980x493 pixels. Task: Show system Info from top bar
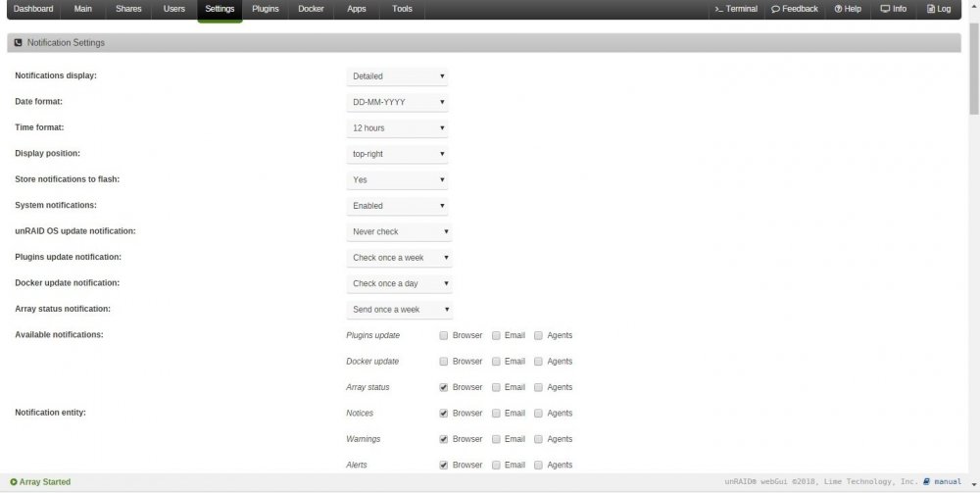[893, 9]
